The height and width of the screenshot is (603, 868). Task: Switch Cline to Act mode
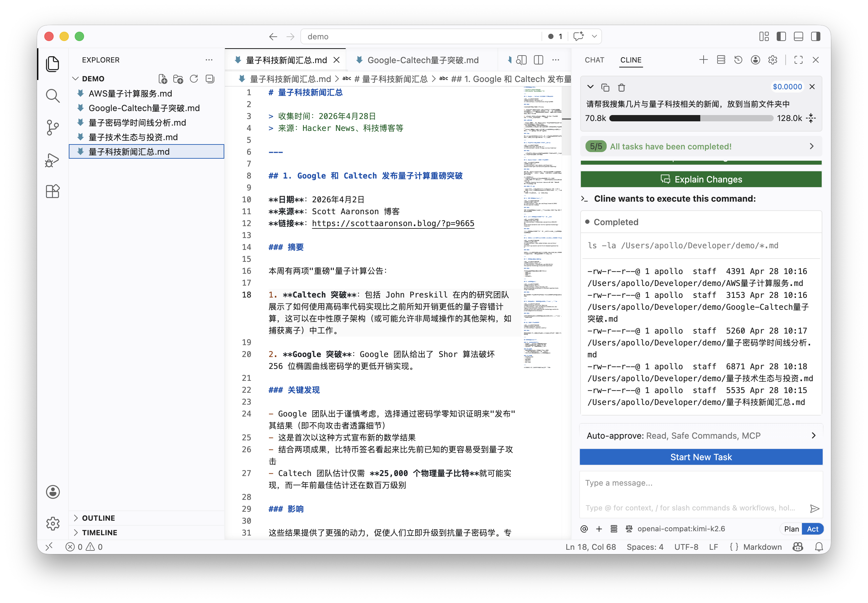click(812, 529)
